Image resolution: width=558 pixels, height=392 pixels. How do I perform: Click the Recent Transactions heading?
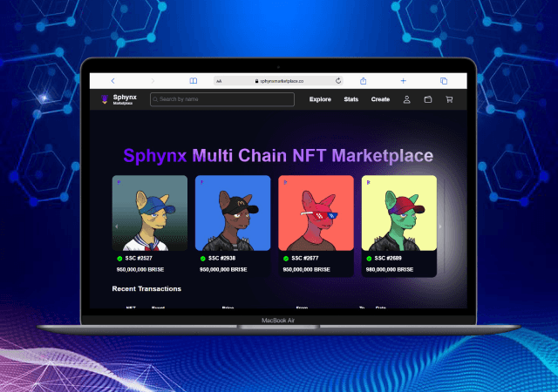[146, 289]
